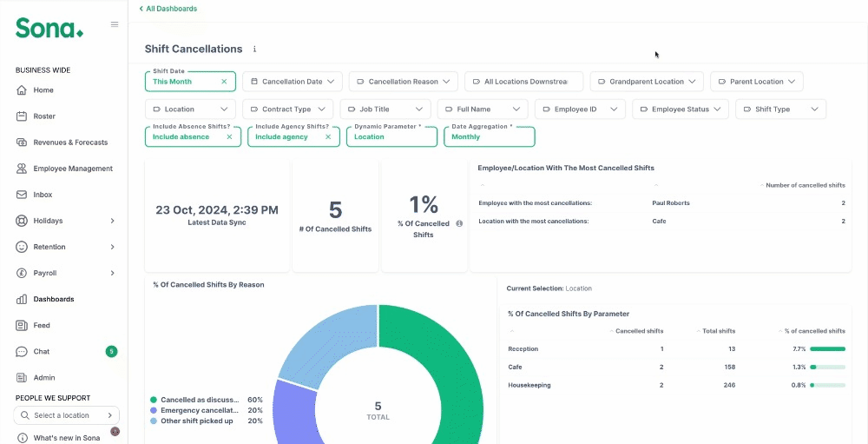Collapse sidebar with hamburger menu icon

(x=115, y=24)
